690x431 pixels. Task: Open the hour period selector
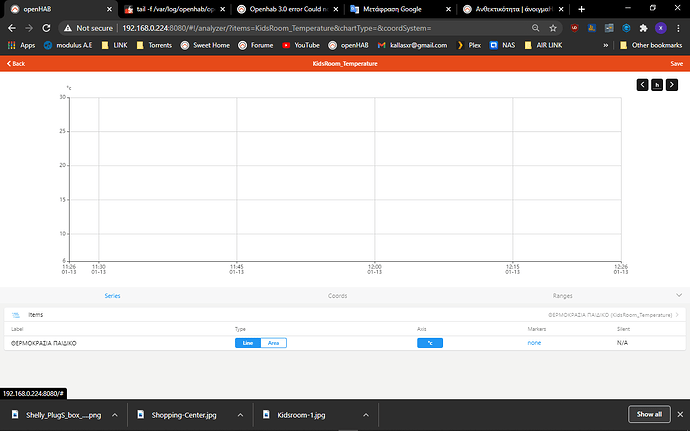coord(656,85)
